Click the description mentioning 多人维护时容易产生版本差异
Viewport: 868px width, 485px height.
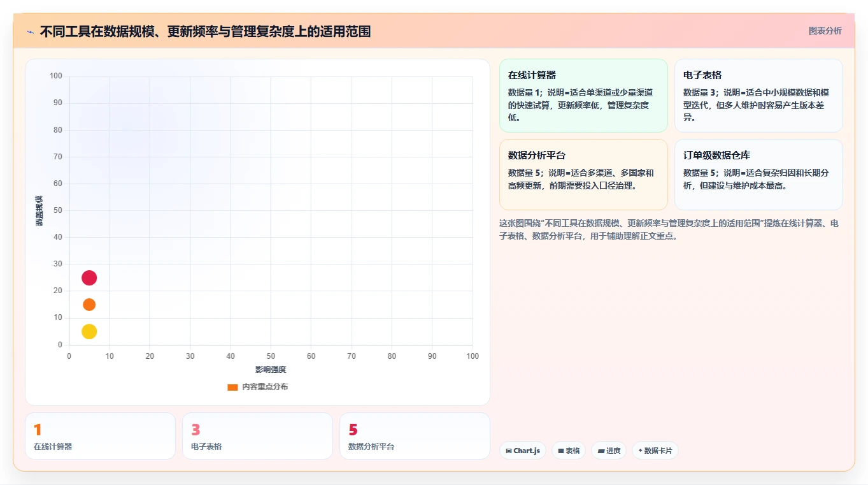coord(757,105)
